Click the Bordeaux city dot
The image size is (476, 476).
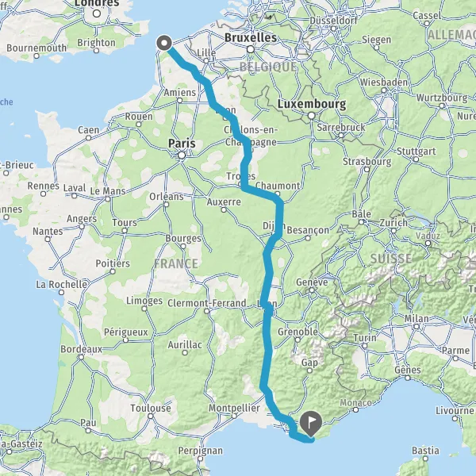point(82,357)
